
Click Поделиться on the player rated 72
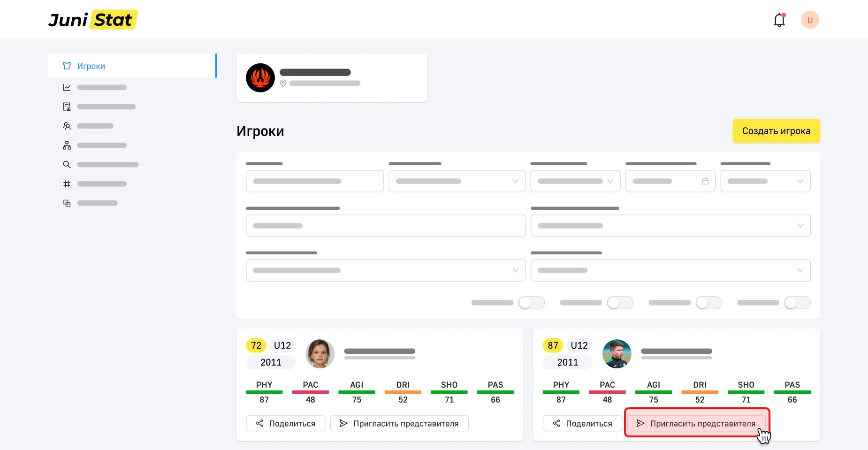285,424
